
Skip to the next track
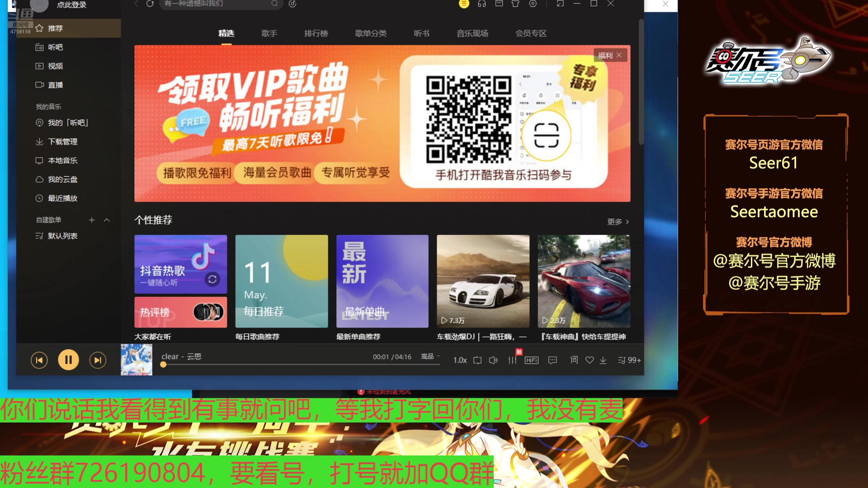click(98, 360)
